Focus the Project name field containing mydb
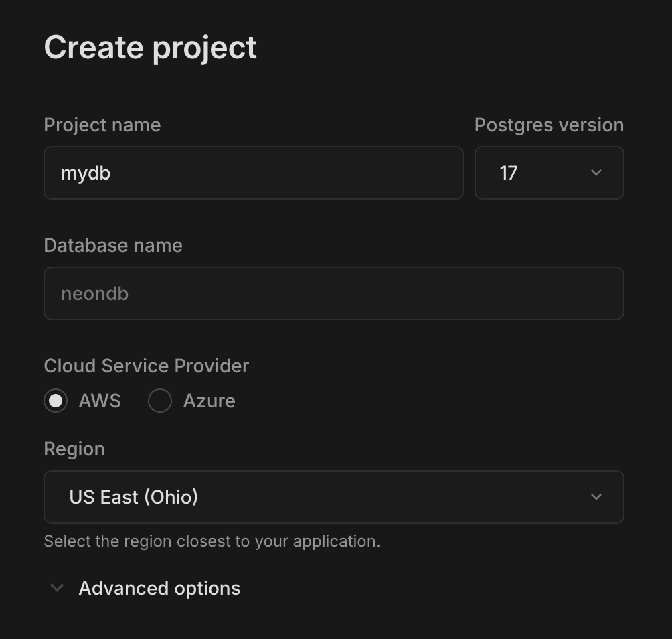 pyautogui.click(x=253, y=173)
